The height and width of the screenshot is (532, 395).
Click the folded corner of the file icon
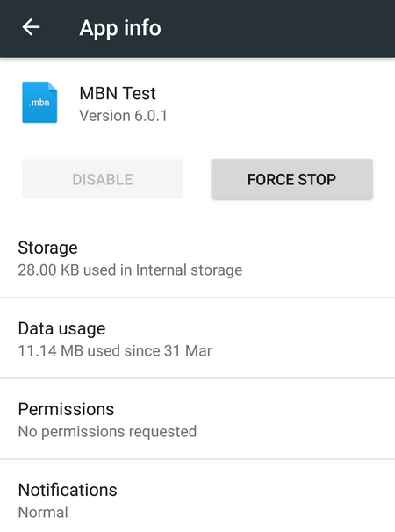[53, 86]
